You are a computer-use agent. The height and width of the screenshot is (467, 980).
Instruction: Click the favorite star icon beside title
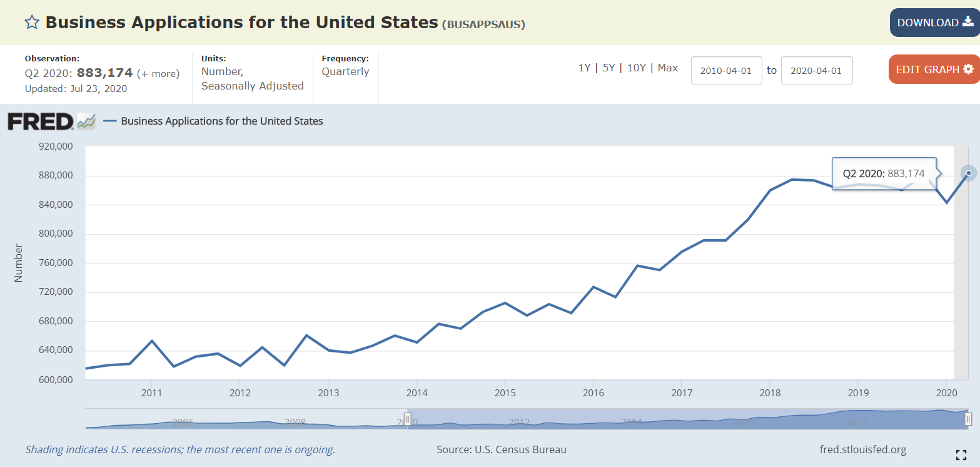pos(32,23)
